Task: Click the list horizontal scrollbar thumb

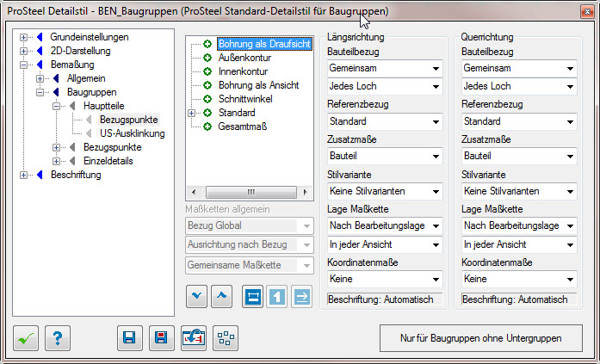Action: click(251, 192)
